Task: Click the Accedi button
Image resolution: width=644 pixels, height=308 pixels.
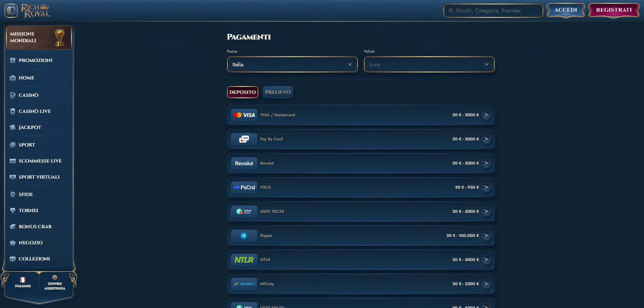Action: (x=566, y=10)
